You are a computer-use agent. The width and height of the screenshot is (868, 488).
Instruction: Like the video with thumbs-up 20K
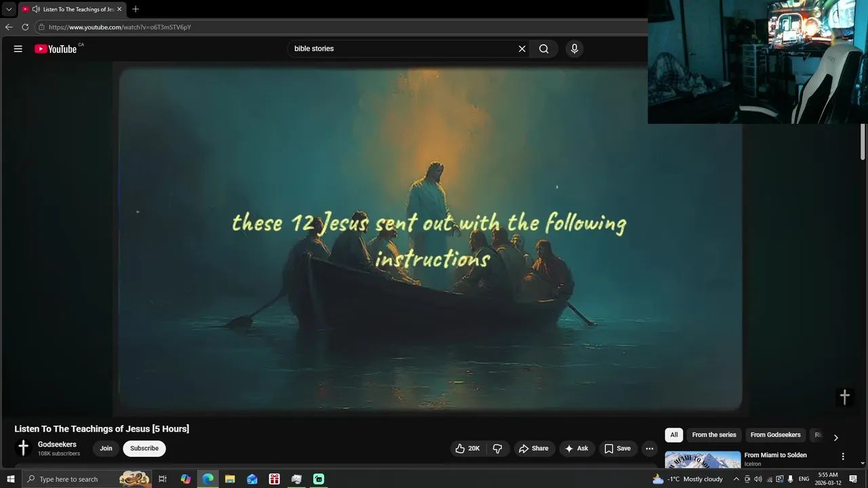click(467, 449)
